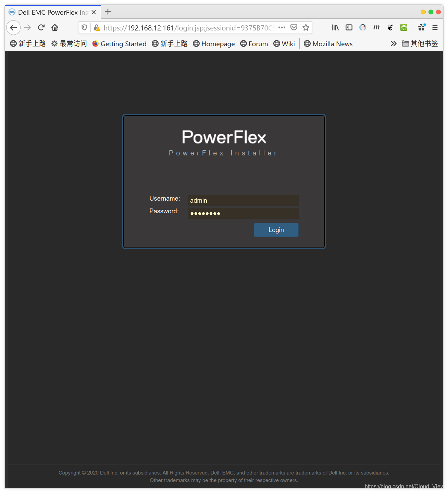Reload the PowerFlex login page
448x493 pixels.
(x=41, y=27)
